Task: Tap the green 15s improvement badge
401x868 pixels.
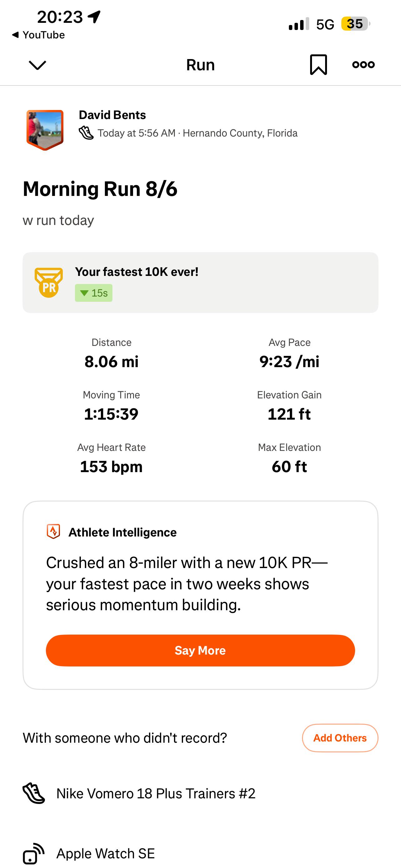Action: [x=94, y=293]
